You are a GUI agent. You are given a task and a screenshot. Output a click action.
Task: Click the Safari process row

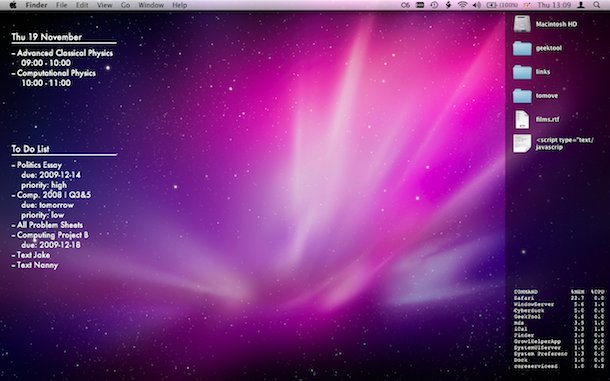(559, 298)
